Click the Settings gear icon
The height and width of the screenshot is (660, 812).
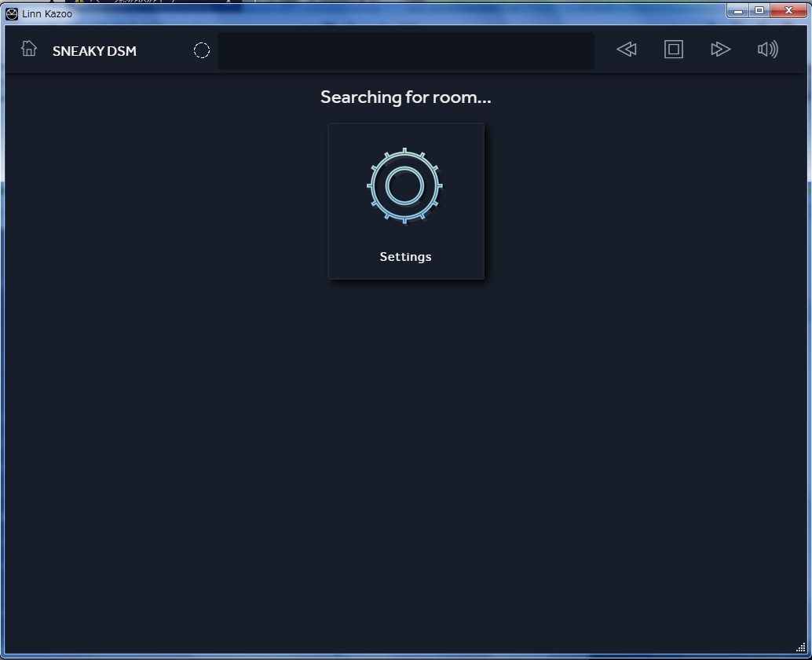point(404,186)
